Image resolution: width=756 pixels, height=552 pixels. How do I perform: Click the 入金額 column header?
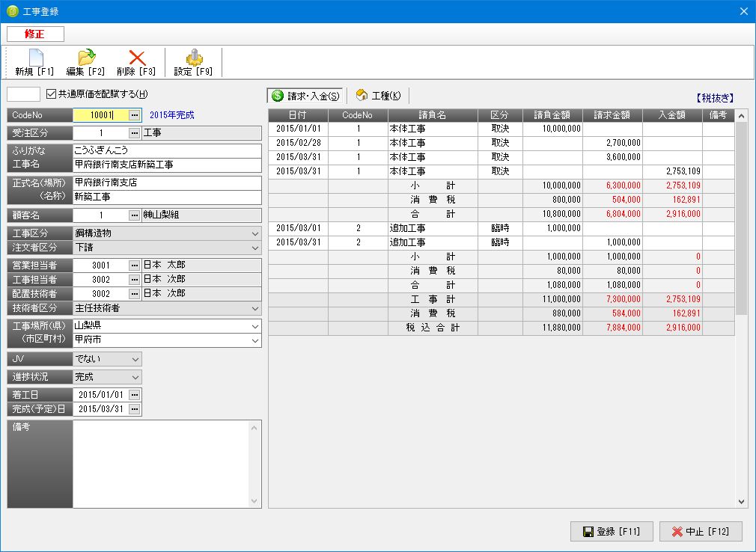coord(672,115)
